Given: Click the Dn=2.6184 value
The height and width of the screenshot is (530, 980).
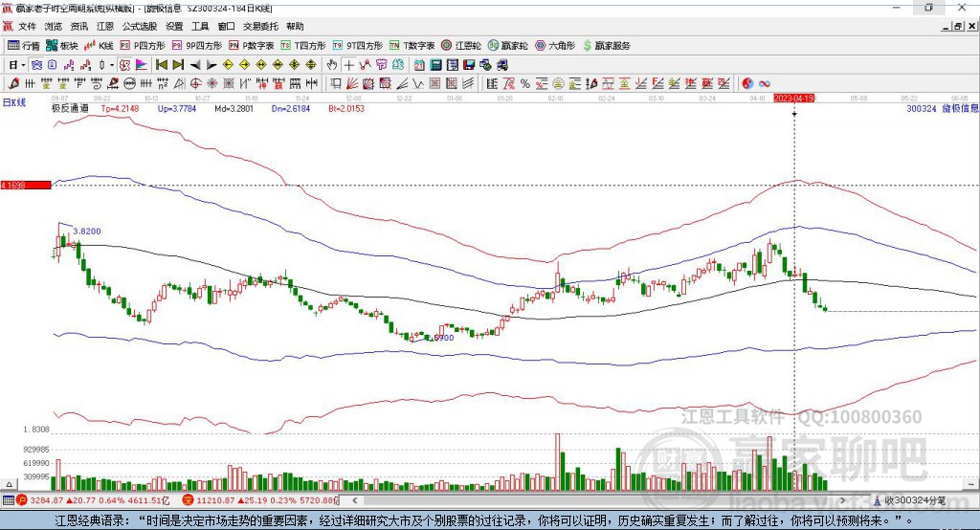Looking at the screenshot, I should pyautogui.click(x=291, y=108).
